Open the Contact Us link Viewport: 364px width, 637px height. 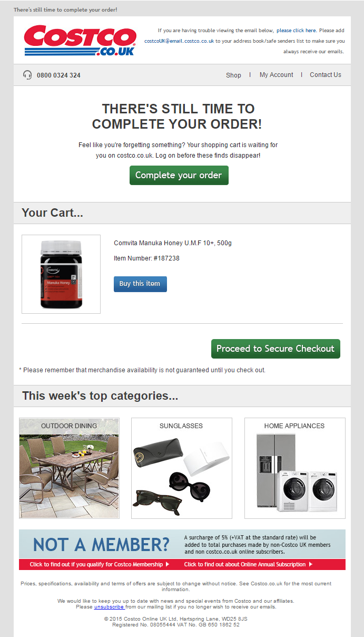[x=326, y=75]
